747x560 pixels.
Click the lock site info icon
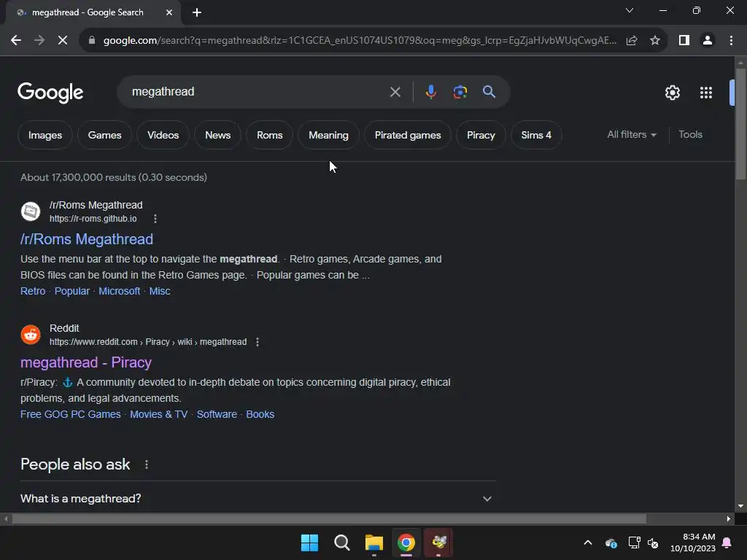pos(92,41)
